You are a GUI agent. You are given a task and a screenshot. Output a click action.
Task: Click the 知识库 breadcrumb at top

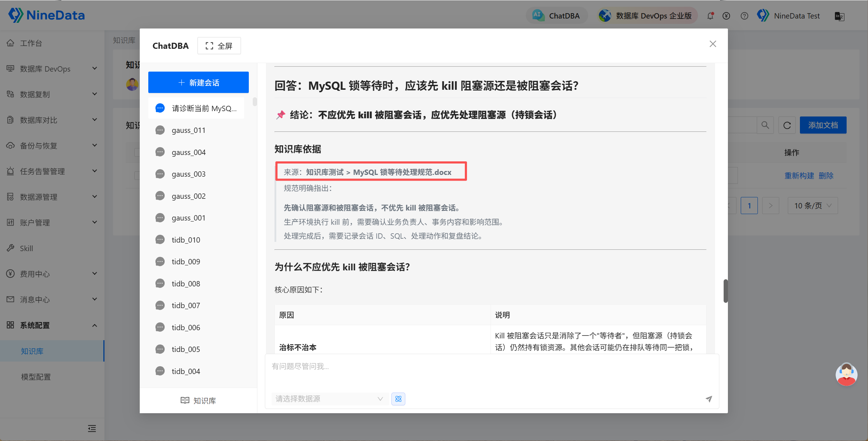(x=124, y=40)
